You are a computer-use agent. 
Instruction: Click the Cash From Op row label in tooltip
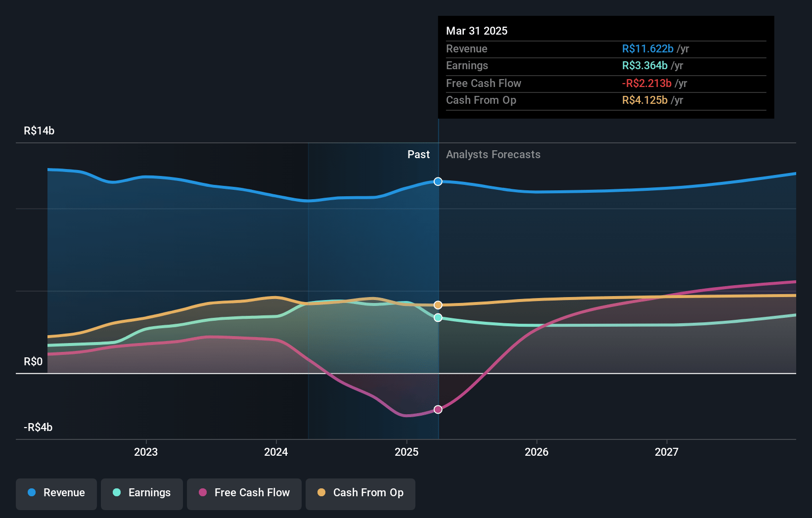(481, 100)
